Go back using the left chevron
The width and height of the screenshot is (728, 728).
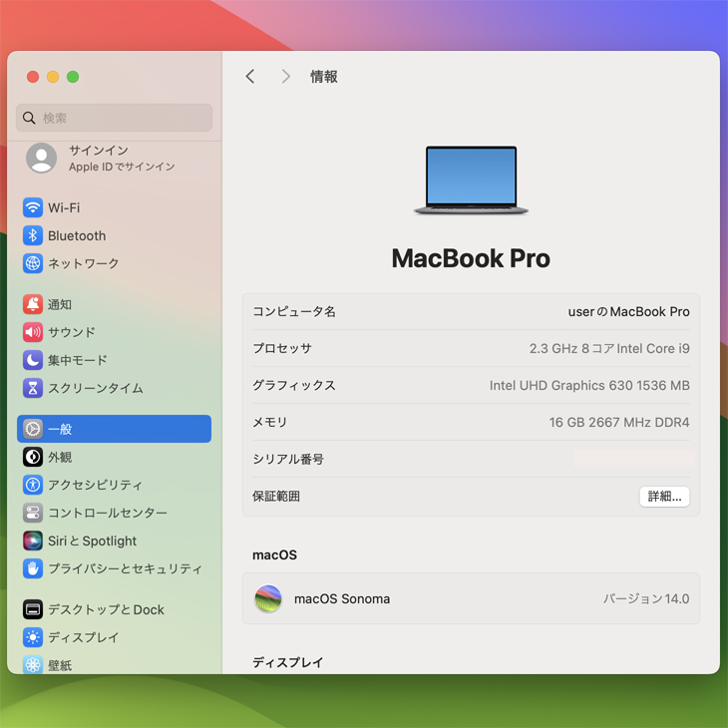(250, 77)
